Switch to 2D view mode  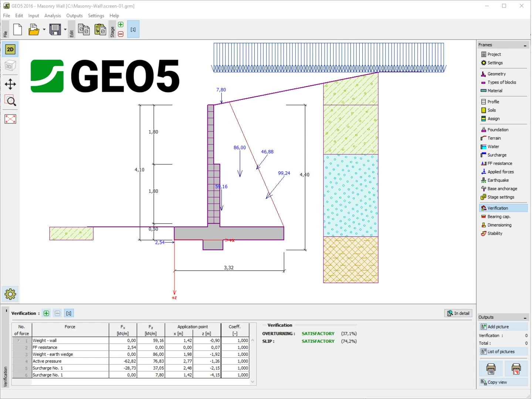coord(10,50)
